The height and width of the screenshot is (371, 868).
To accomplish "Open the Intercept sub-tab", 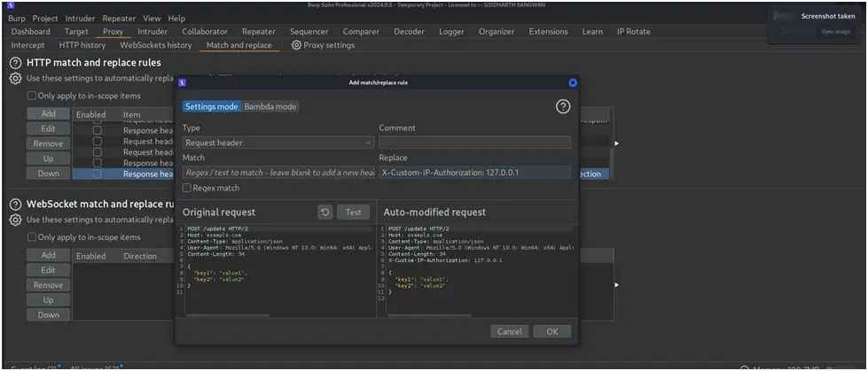I will [x=27, y=45].
